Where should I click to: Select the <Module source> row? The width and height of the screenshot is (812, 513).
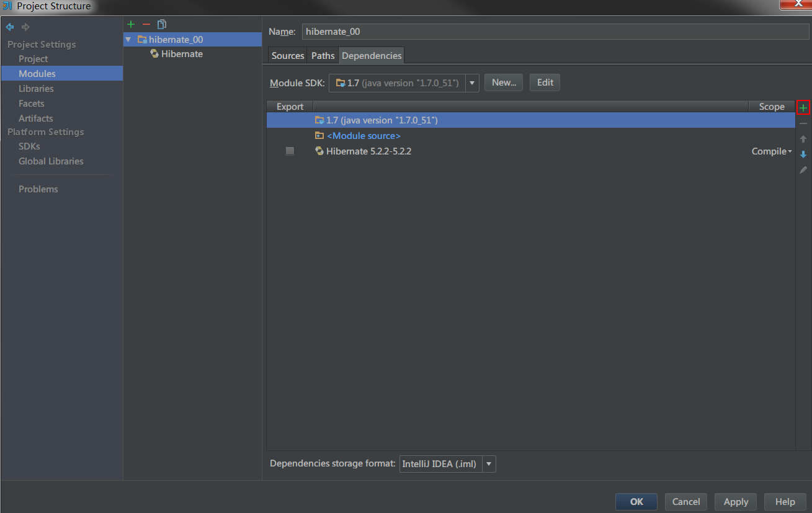click(x=531, y=136)
